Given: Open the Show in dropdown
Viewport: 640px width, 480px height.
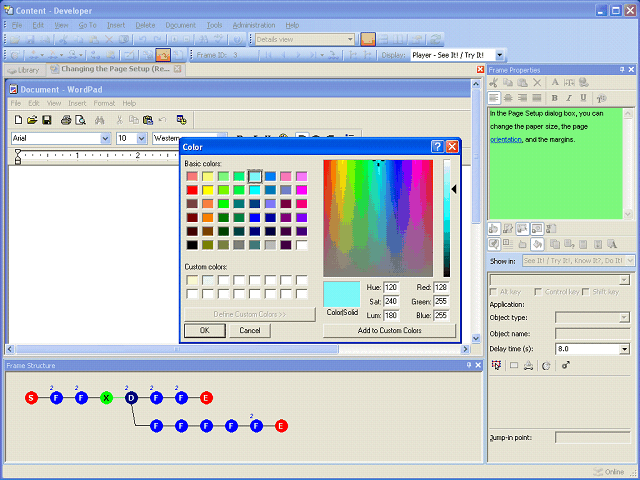Looking at the screenshot, I should (x=630, y=260).
